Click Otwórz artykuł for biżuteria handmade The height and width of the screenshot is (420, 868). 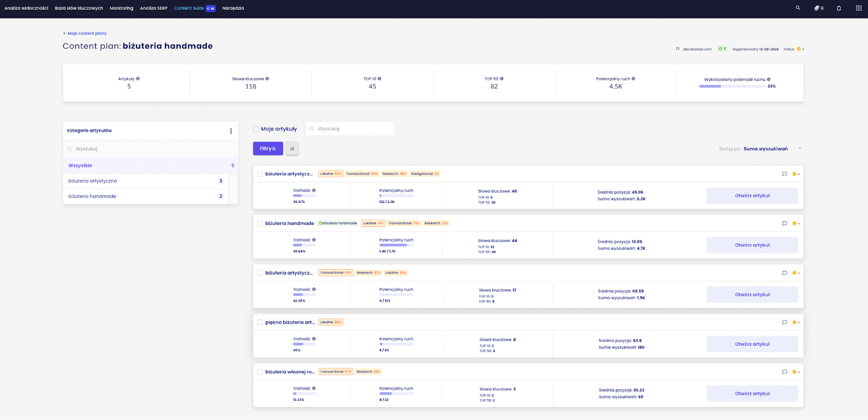[x=752, y=245]
